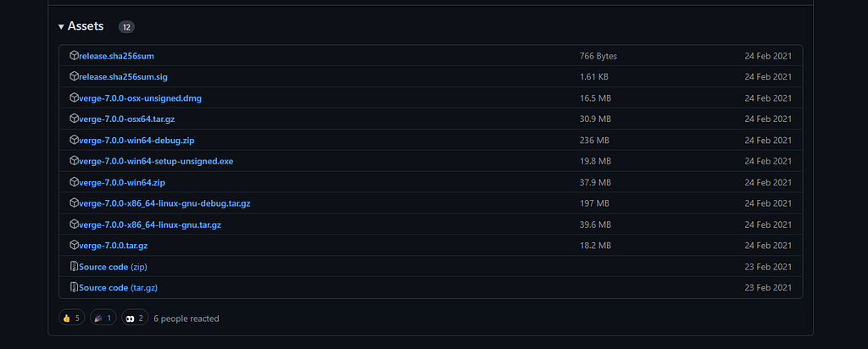Download verge-7.0.0-x86_64-linux-gnu.tar.gz
Viewport: 868px width, 349px height.
(150, 224)
